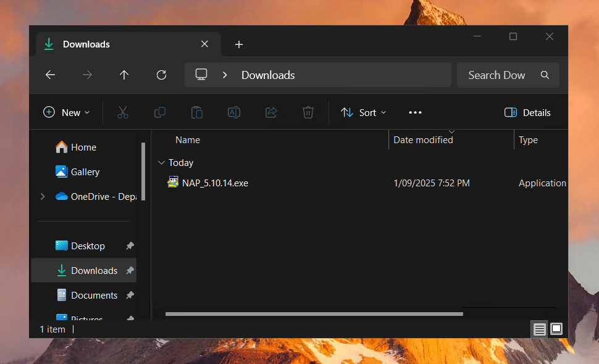The height and width of the screenshot is (364, 599).
Task: Pin or unpin Documents in the sidebar
Action: 130,295
